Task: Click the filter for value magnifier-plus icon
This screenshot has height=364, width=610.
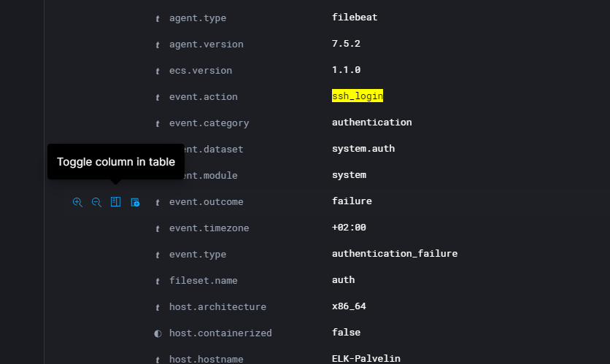Action: 77,202
